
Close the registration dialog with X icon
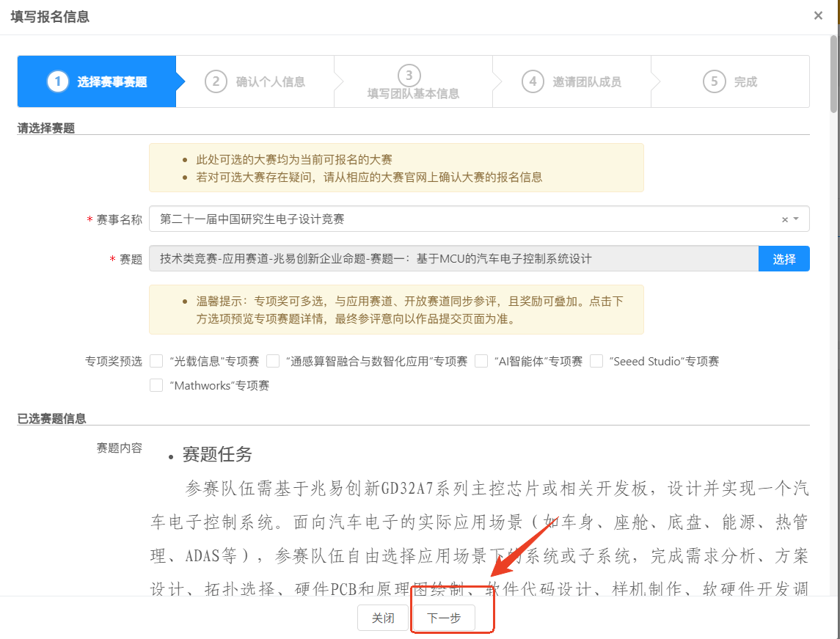point(818,15)
